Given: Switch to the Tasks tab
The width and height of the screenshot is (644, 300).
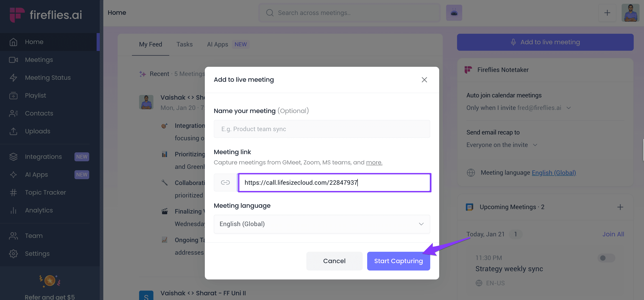Looking at the screenshot, I should click(184, 44).
